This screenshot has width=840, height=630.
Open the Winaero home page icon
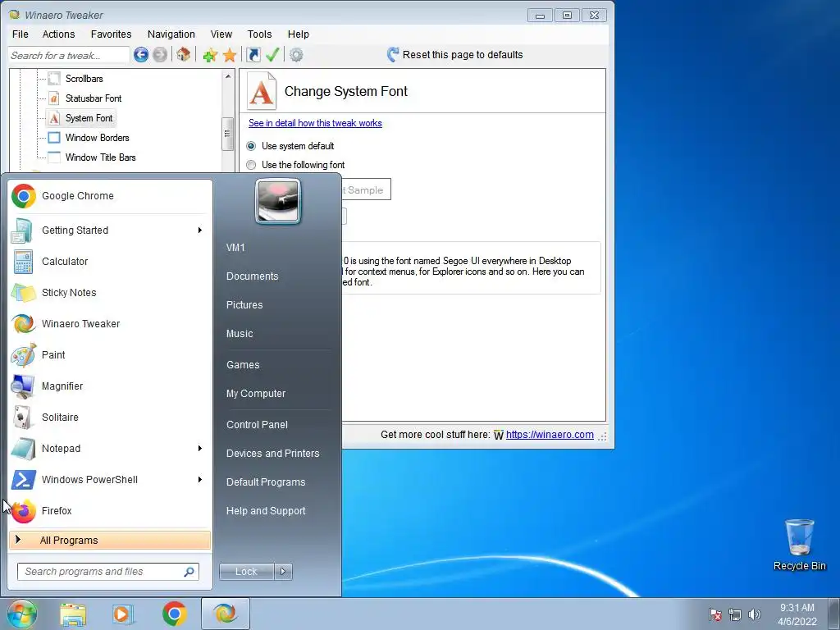point(183,55)
